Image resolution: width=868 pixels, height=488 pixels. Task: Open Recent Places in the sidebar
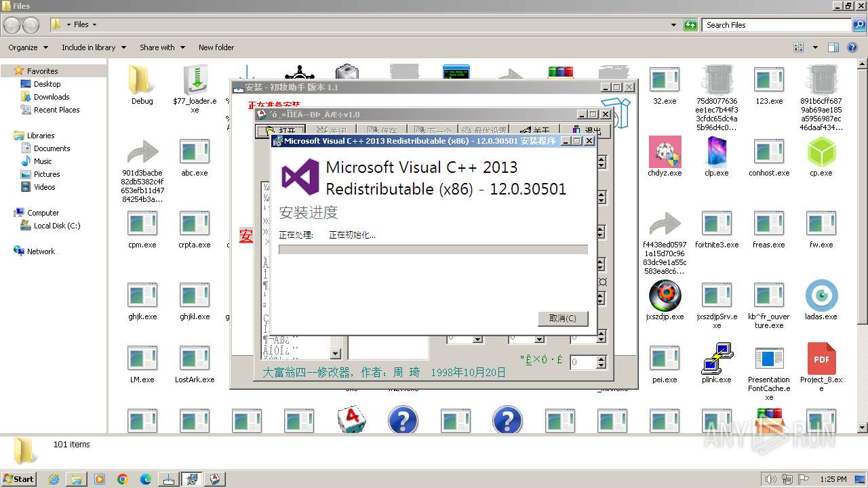tap(56, 110)
